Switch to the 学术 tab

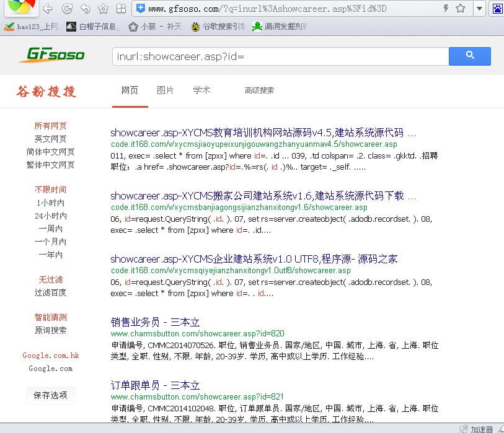tap(201, 90)
